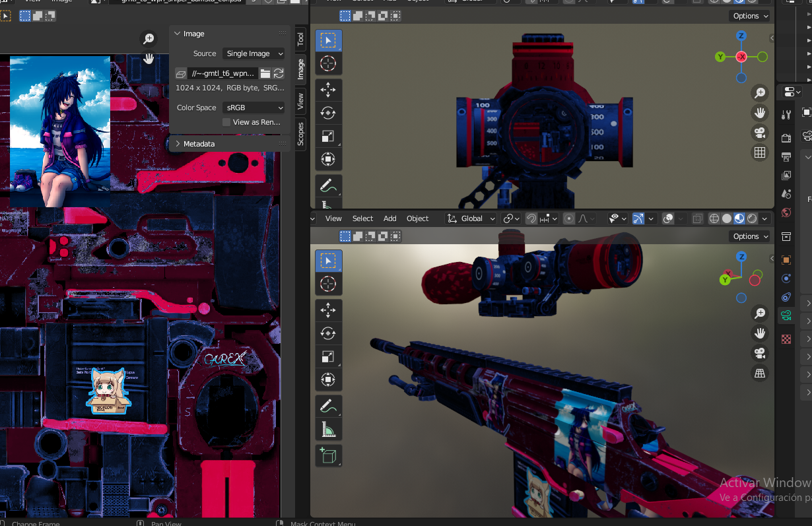This screenshot has width=812, height=526.
Task: Expand the Metadata panel
Action: coord(198,144)
